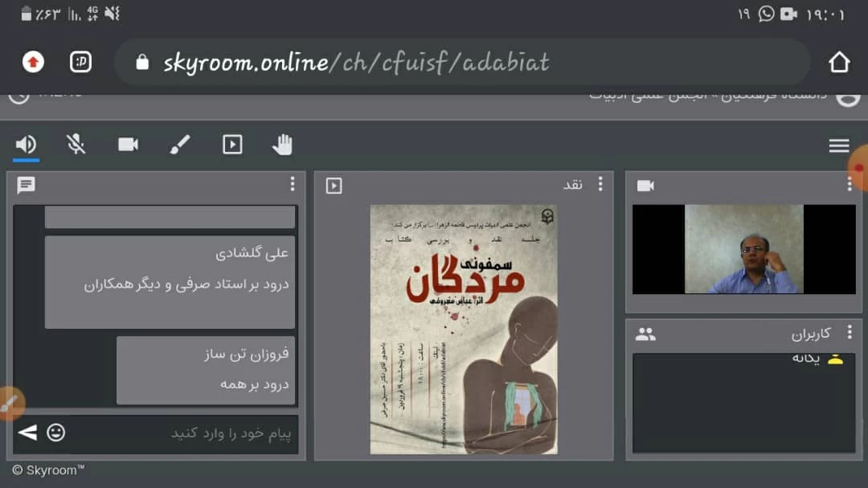Select the whiteboard brush tool
The image size is (868, 488).
click(180, 145)
